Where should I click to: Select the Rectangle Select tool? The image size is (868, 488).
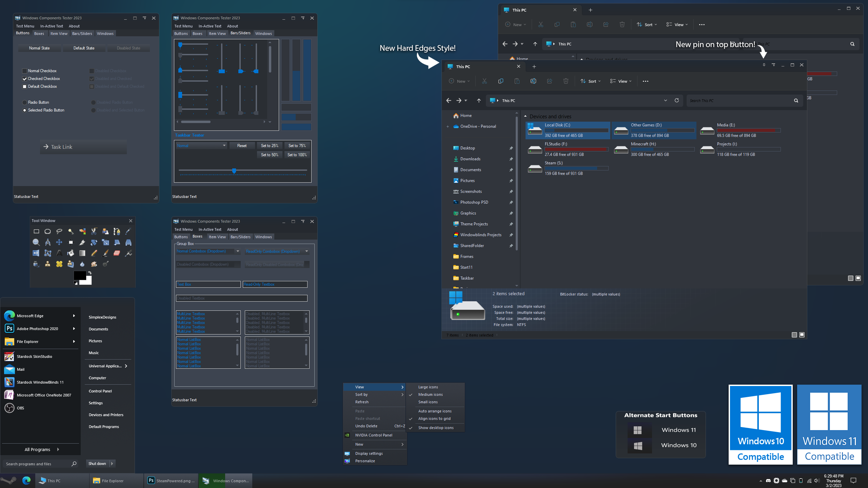pos(36,231)
